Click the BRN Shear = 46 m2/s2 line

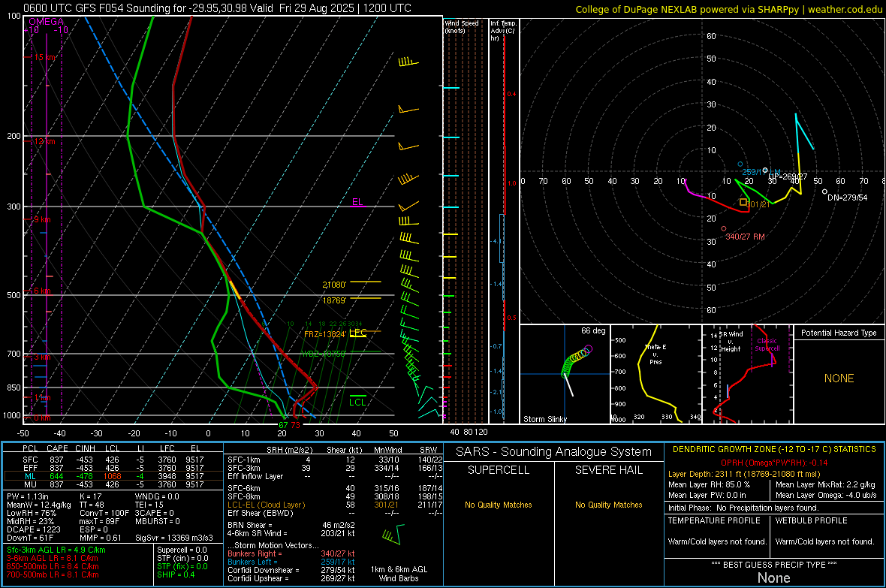click(291, 525)
